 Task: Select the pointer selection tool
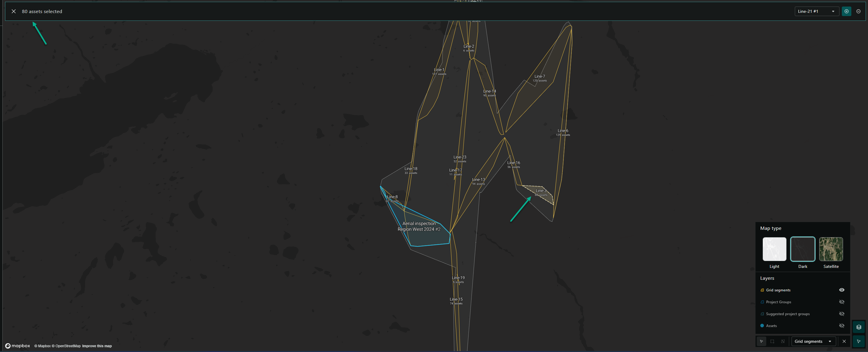[761, 342]
